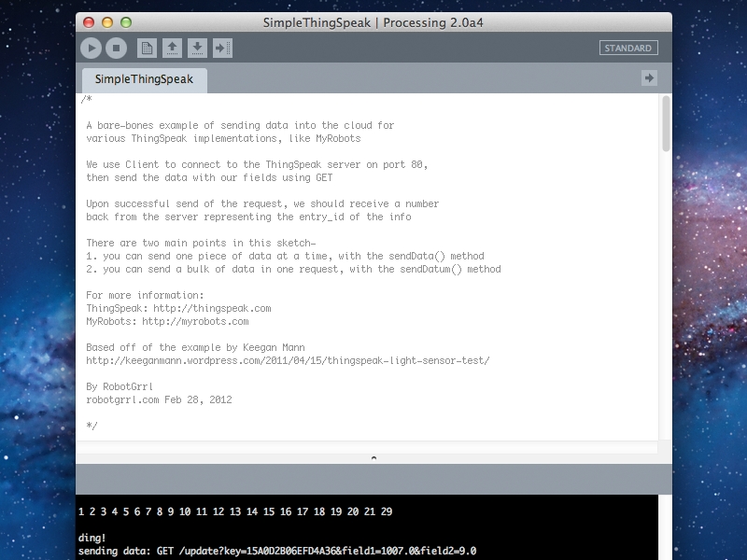Screen dimensions: 747x560
Task: Click the gray status message bar above the console
Action: 373,480
